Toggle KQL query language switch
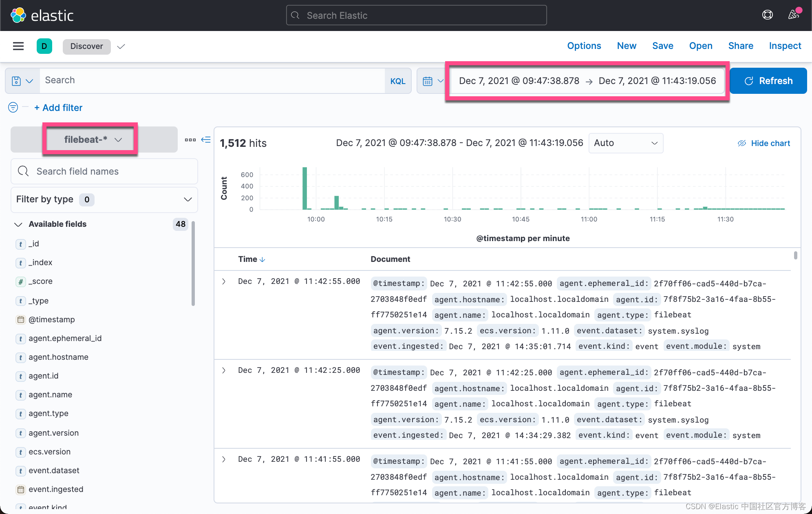 pos(397,81)
